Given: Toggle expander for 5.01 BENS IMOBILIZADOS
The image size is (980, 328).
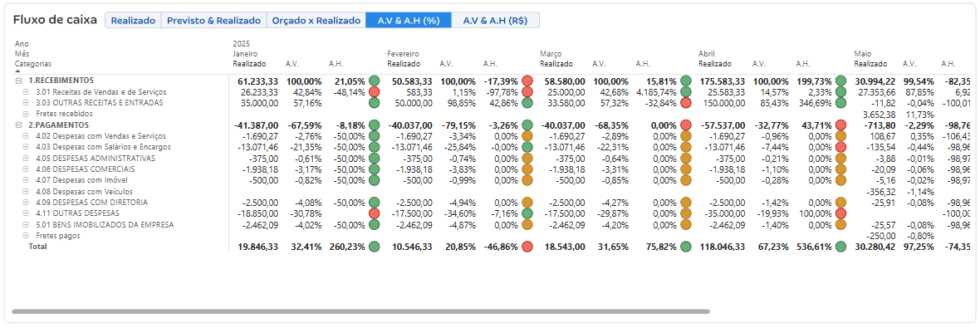Looking at the screenshot, I should (x=26, y=224).
